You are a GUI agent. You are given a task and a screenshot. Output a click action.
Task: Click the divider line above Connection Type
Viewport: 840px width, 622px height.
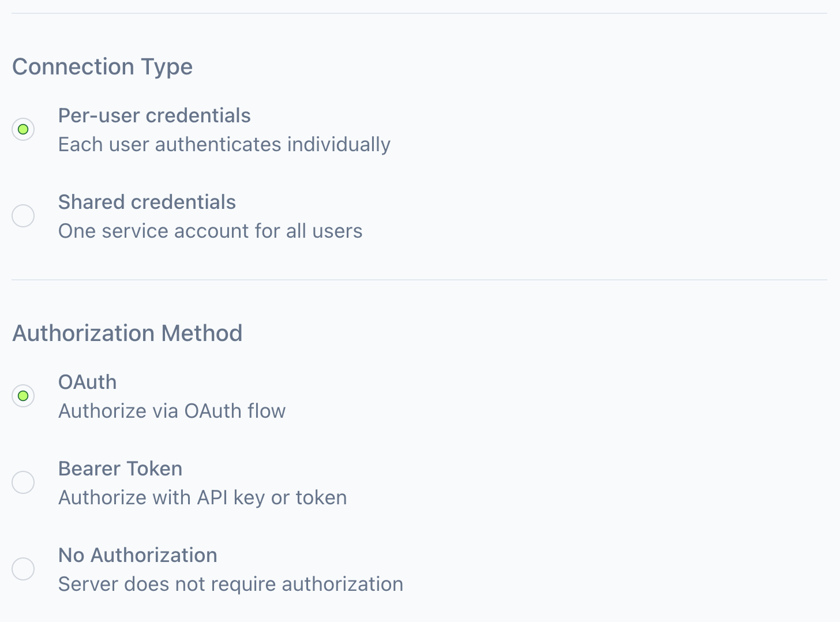(x=419, y=13)
